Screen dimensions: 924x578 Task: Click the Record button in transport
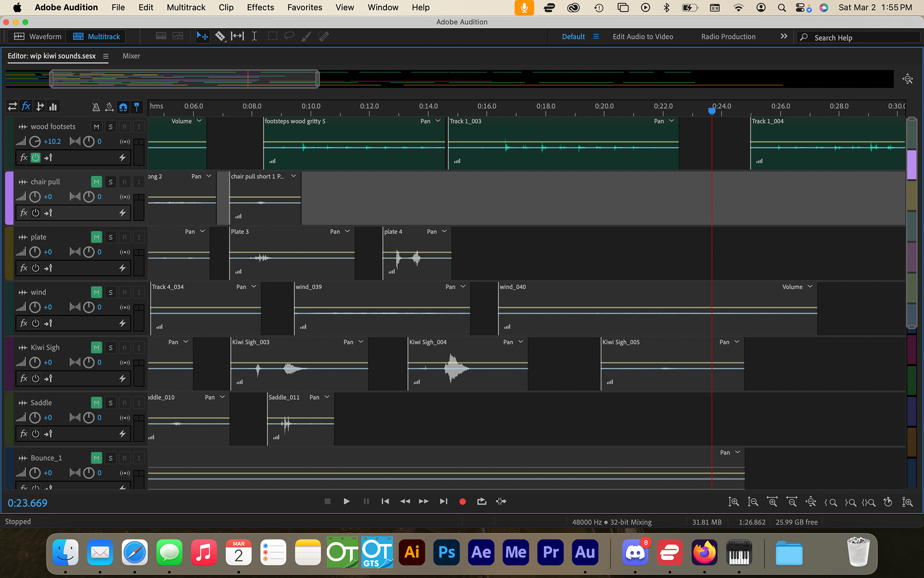pos(462,501)
